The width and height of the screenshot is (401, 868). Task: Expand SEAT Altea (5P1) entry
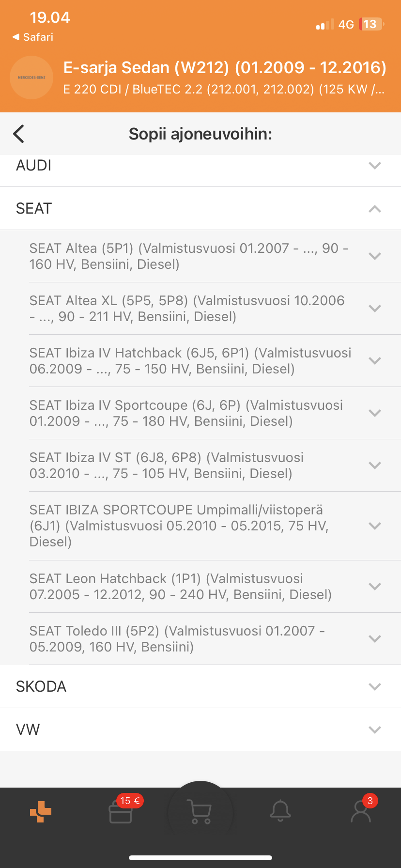[x=374, y=256]
